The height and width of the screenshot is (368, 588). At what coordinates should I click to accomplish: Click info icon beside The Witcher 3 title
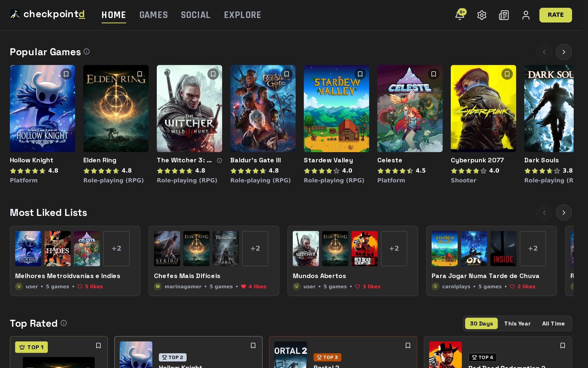coord(219,160)
